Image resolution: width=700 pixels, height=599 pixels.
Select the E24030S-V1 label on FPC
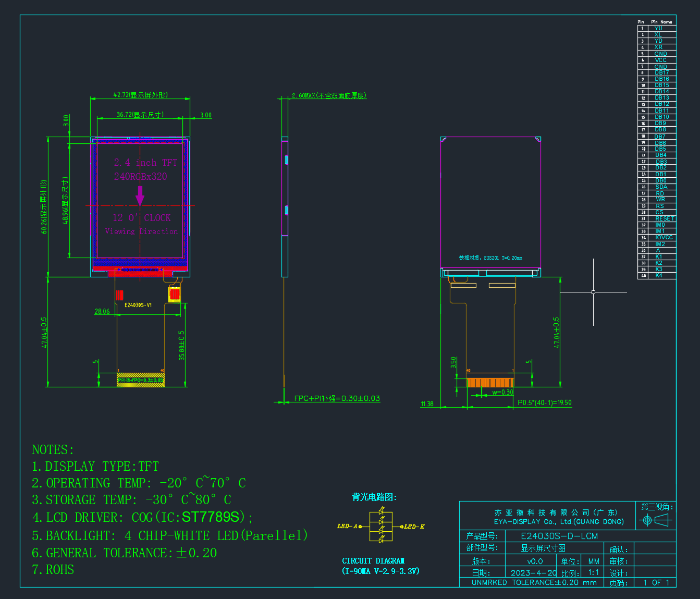coord(138,305)
